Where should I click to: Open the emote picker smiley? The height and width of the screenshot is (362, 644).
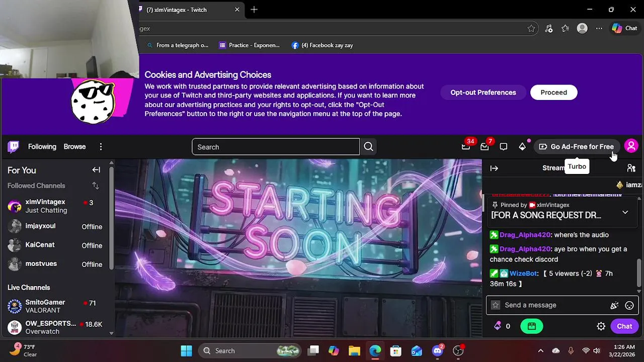[x=629, y=305]
